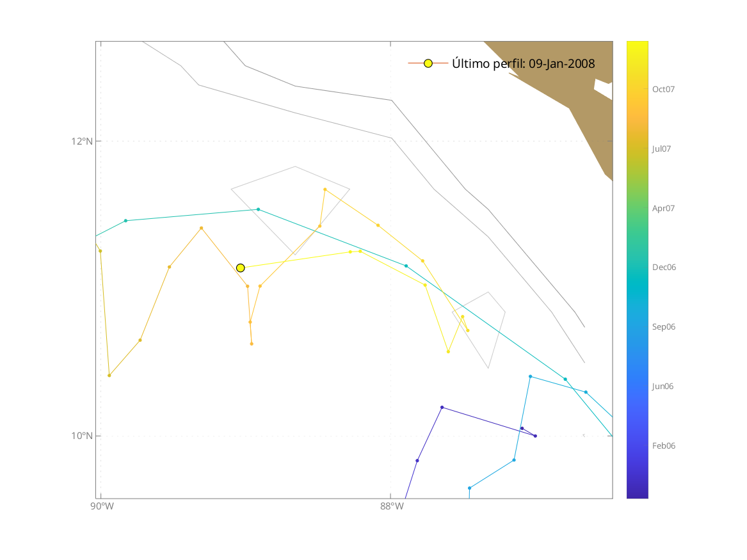The width and height of the screenshot is (747, 560).
Task: Select the legend text Último perfil: 09-Jan-2008
Action: click(x=523, y=64)
